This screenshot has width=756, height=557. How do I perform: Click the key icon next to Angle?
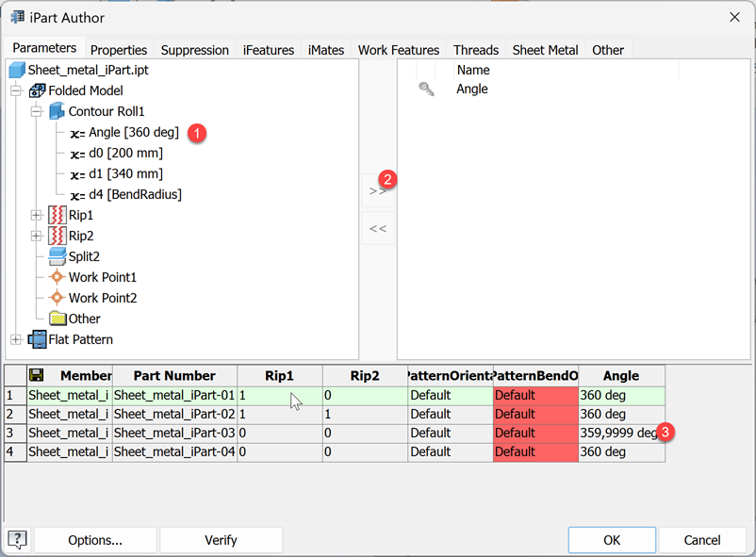pyautogui.click(x=426, y=89)
